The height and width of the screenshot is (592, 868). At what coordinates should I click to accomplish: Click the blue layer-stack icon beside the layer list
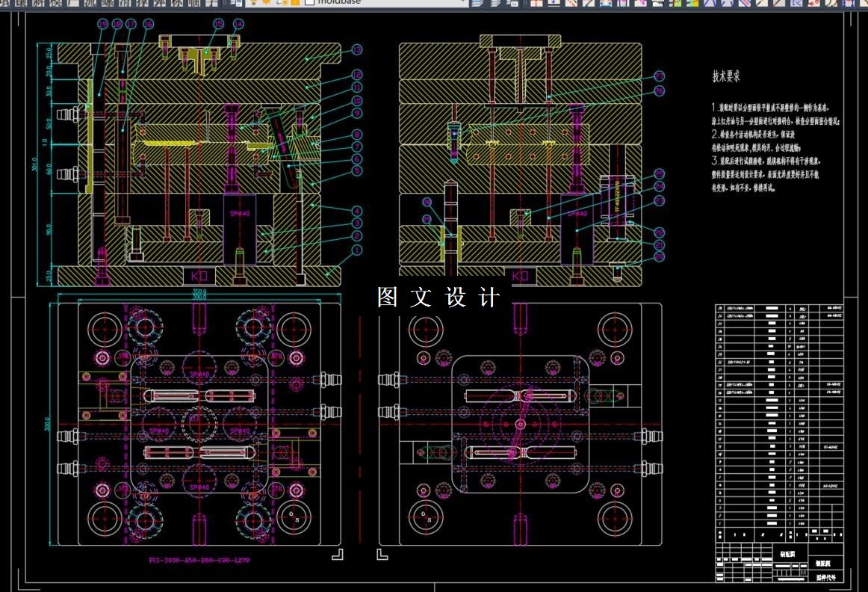pos(476,3)
